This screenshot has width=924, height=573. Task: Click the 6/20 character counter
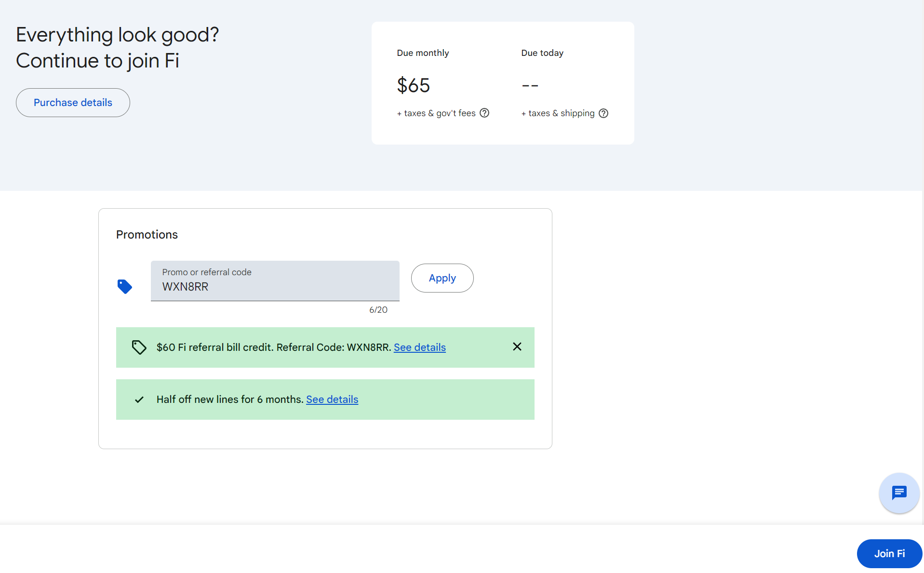point(378,310)
